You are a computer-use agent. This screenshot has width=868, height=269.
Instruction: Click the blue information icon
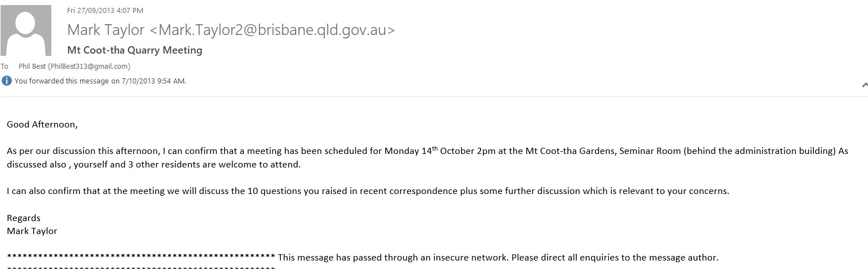coord(7,81)
